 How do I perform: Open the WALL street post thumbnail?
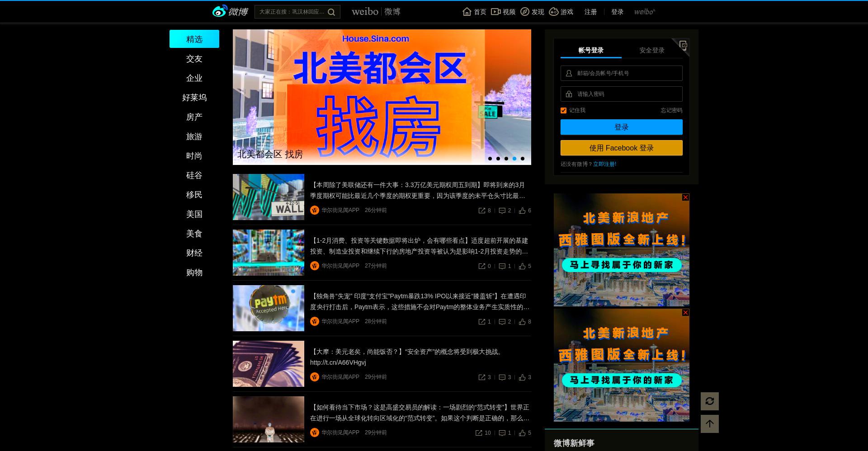tap(269, 197)
